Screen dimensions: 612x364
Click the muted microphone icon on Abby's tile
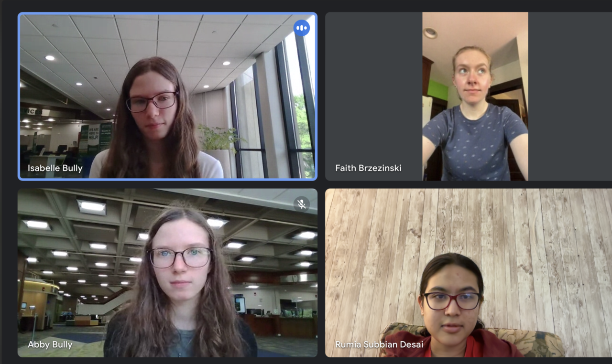(301, 204)
